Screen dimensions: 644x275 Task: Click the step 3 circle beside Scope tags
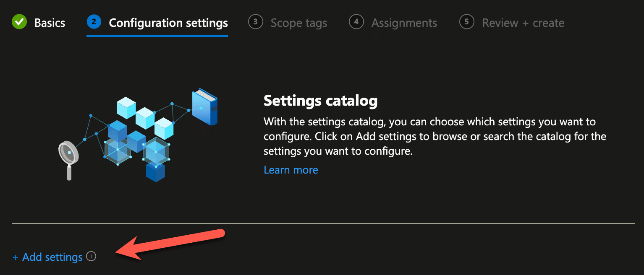pos(256,22)
